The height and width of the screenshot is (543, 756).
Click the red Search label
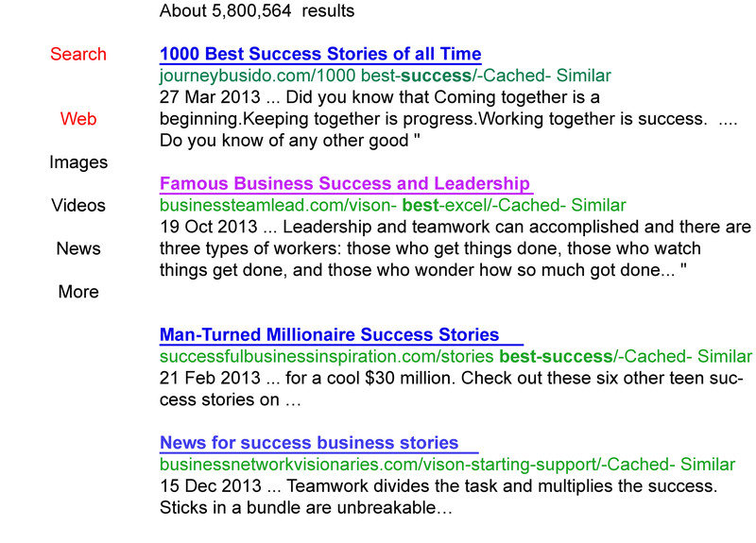click(x=78, y=54)
